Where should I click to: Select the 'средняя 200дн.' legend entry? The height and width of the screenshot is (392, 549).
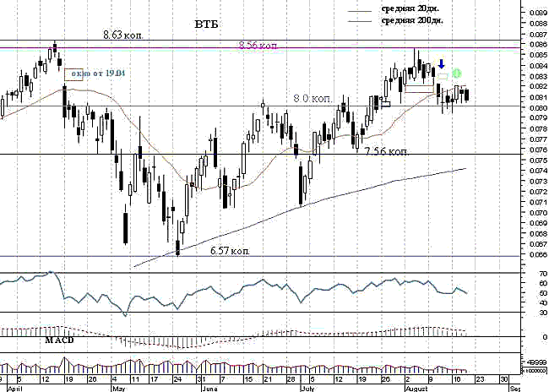tap(412, 20)
